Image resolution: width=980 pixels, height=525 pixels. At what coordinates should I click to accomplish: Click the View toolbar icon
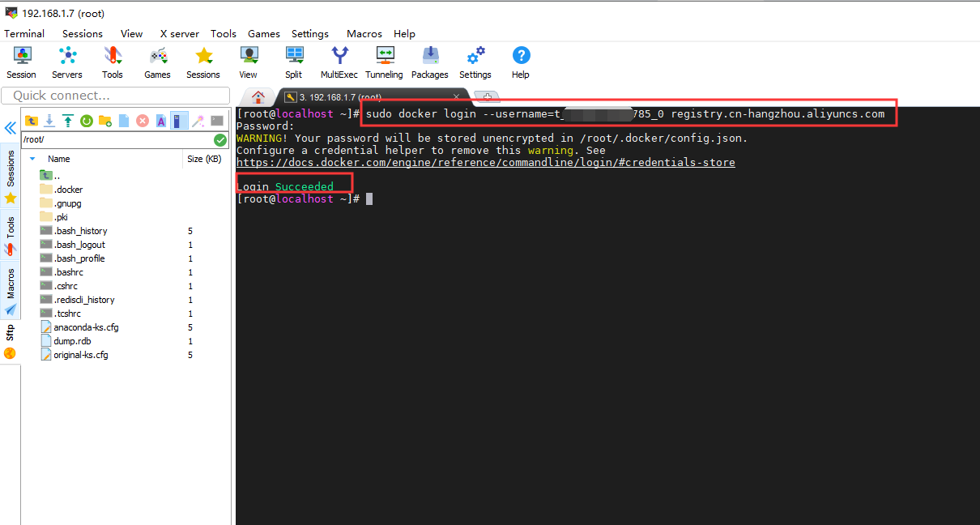pos(249,62)
